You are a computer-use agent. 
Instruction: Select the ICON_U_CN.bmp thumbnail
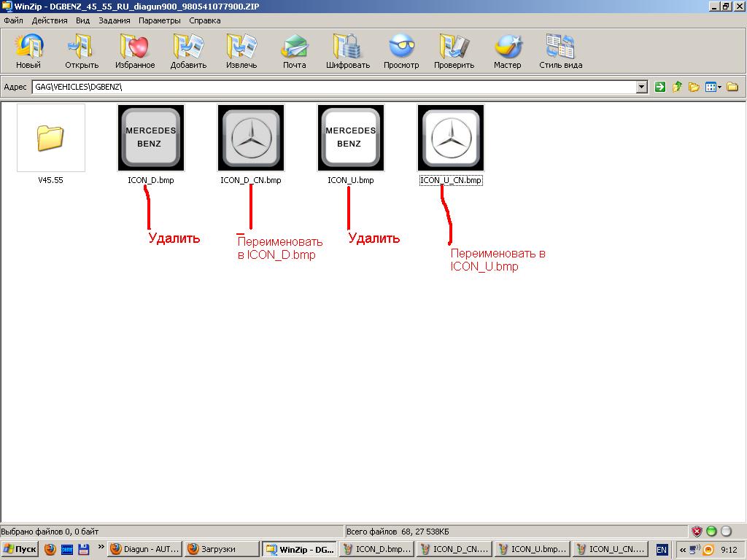tap(451, 138)
